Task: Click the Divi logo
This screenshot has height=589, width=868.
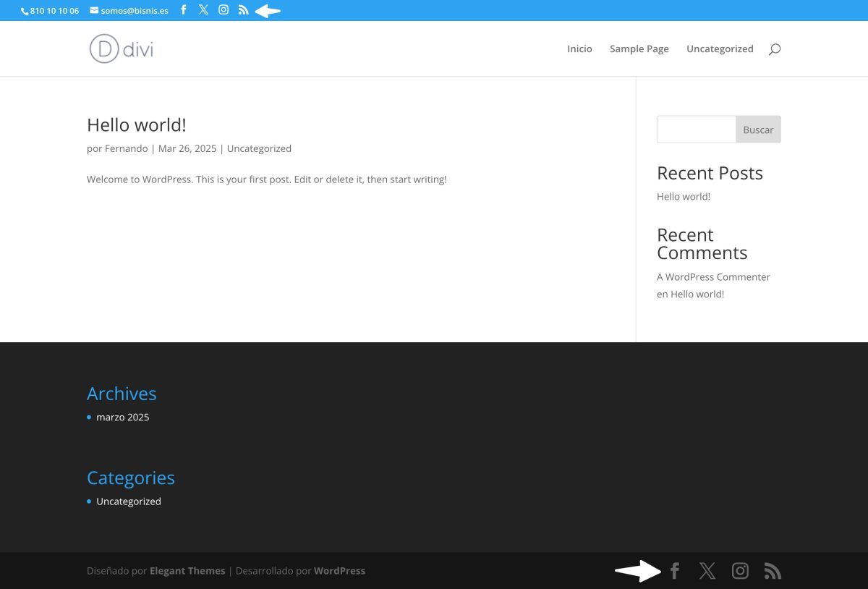Action: [x=122, y=48]
